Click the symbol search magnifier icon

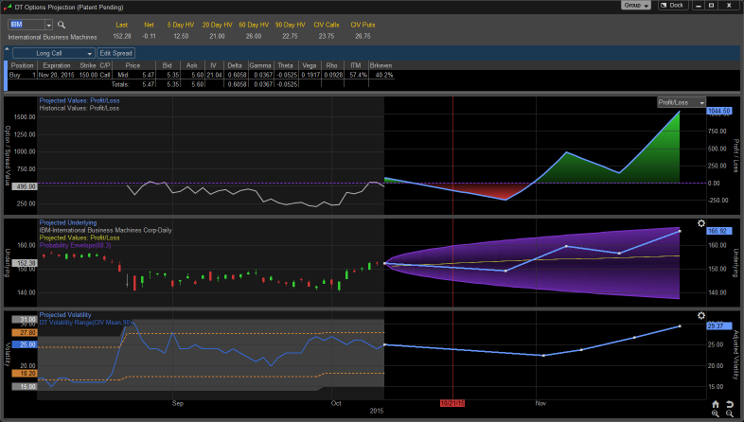[61, 25]
